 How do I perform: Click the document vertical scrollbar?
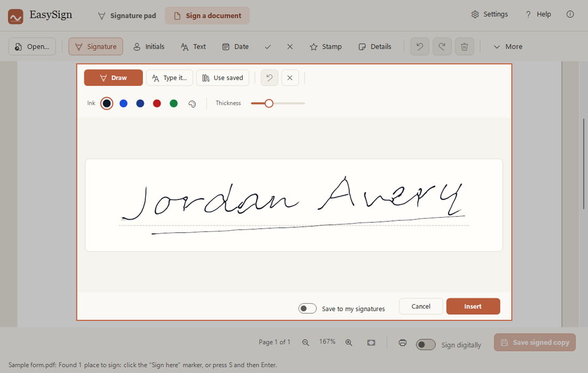pyautogui.click(x=584, y=164)
